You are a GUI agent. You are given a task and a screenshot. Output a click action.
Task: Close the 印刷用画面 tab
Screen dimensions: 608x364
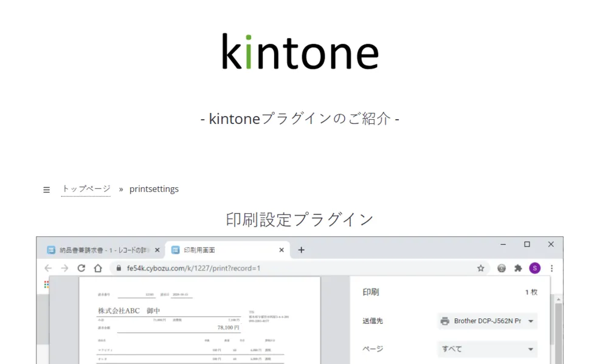[x=282, y=250]
